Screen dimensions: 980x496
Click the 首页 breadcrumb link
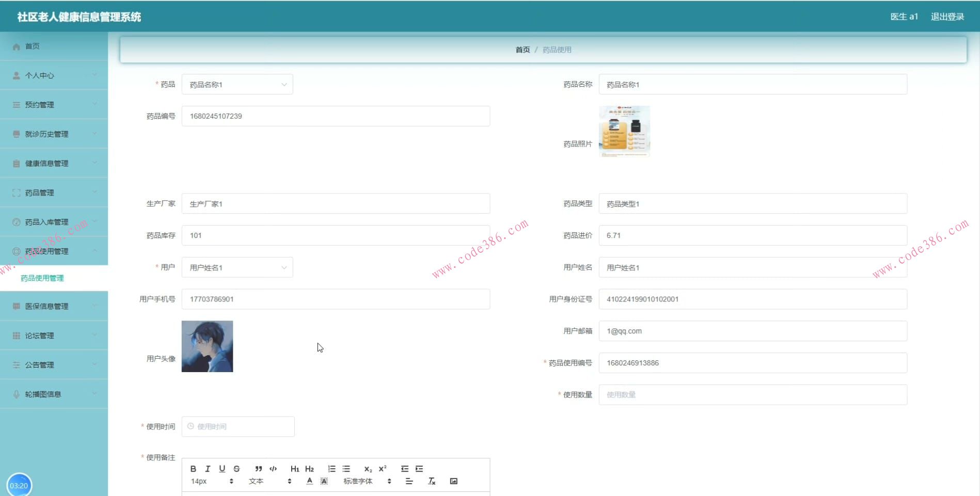coord(523,50)
